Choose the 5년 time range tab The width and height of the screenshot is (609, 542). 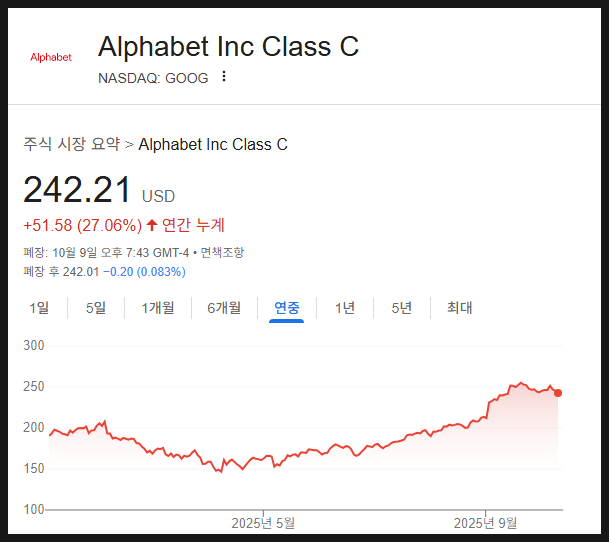[401, 308]
